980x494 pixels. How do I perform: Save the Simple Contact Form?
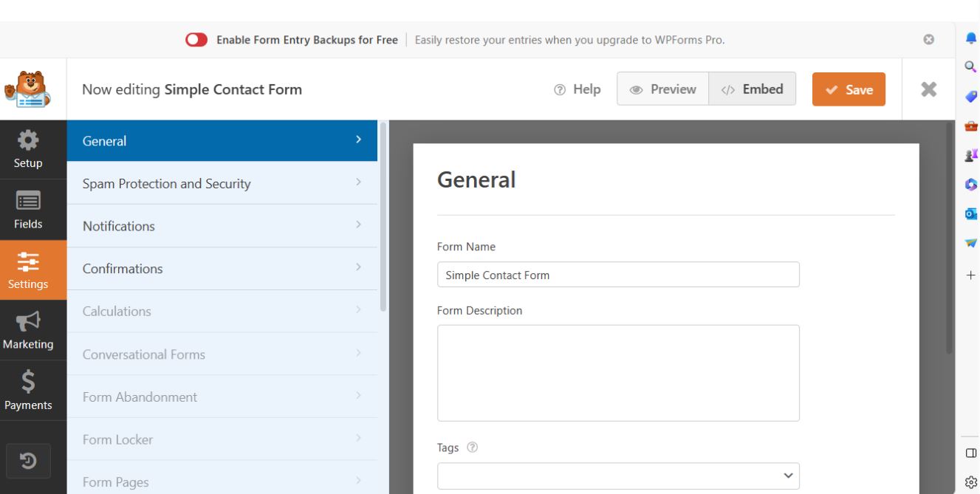point(848,89)
